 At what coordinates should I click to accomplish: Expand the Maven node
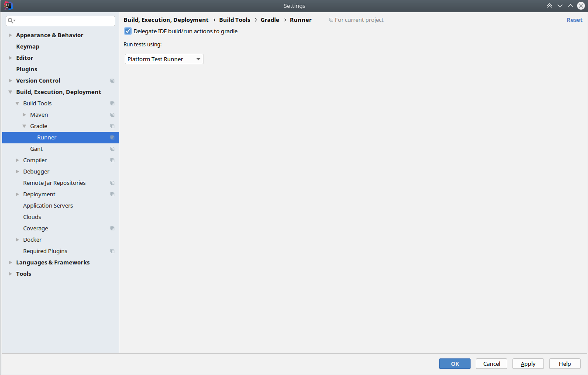coord(24,115)
